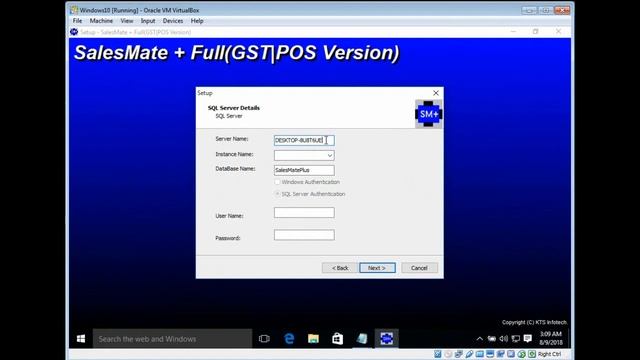Click the VirtualBox mouse integration status icon

[521, 354]
